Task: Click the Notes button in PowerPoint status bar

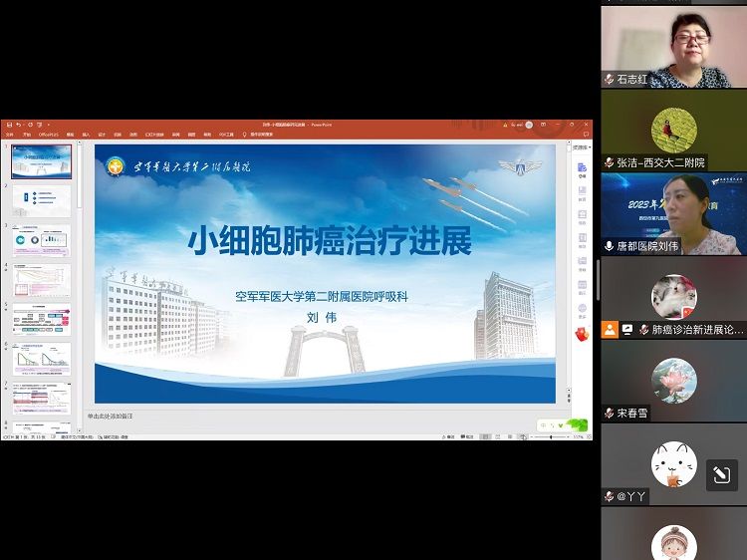Action: pyautogui.click(x=448, y=436)
